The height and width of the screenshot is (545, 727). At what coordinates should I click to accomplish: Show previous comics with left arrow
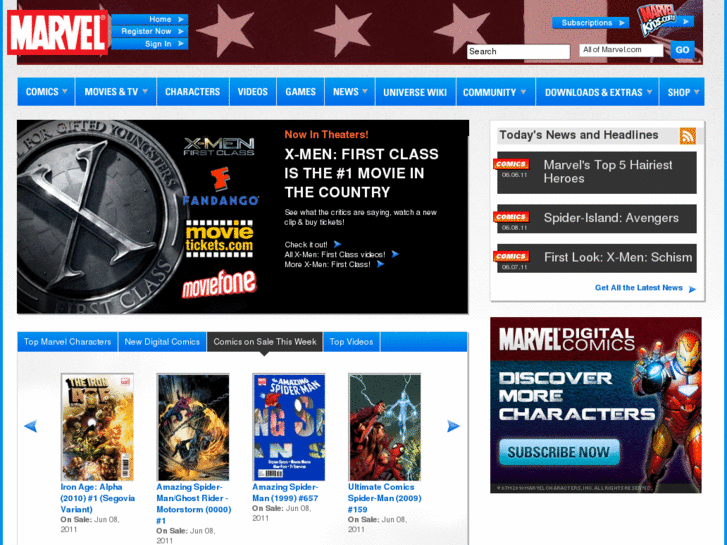[x=31, y=426]
